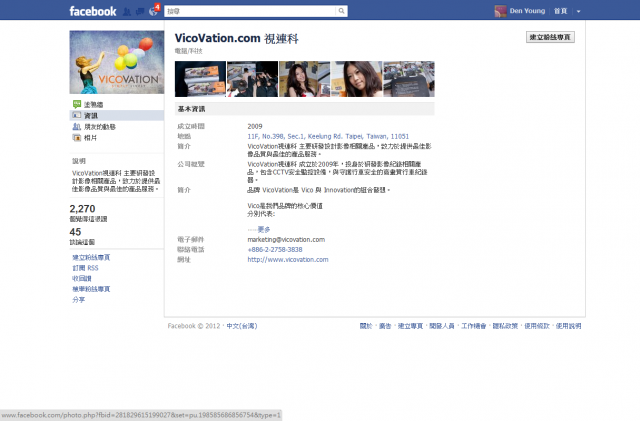This screenshot has height=421, width=640.
Task: Click the facebook logo in the top bar
Action: 93,11
